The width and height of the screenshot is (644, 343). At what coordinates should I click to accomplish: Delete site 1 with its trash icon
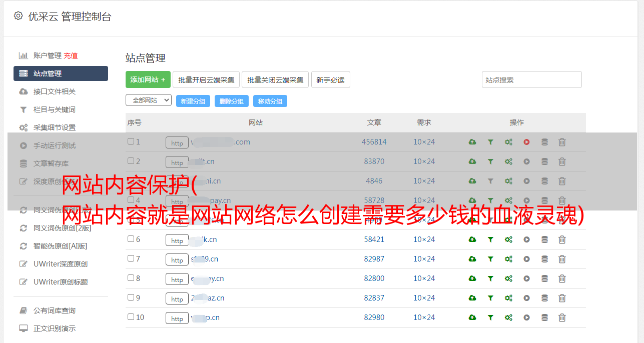tap(562, 142)
